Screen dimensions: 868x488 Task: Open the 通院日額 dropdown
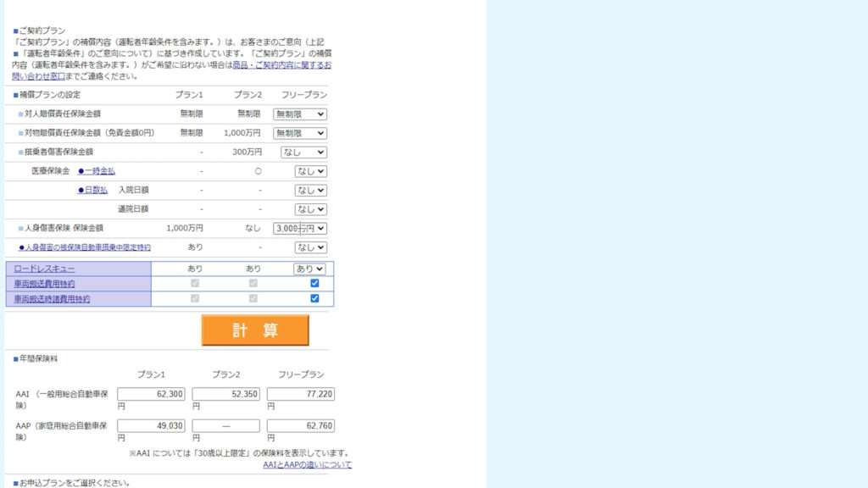point(310,209)
